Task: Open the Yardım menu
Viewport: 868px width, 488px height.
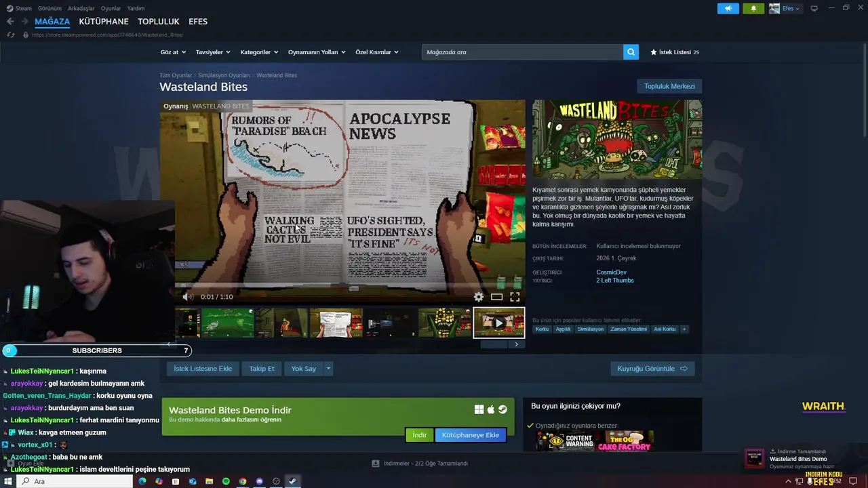Action: 136,8
